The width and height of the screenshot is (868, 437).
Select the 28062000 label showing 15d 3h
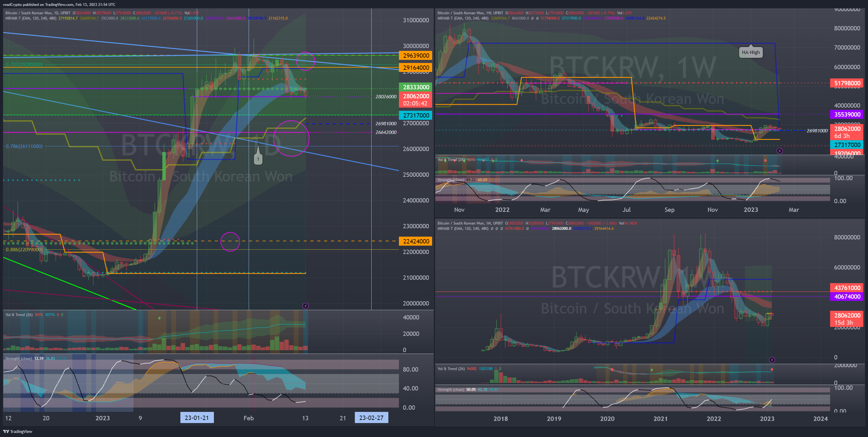(x=847, y=319)
